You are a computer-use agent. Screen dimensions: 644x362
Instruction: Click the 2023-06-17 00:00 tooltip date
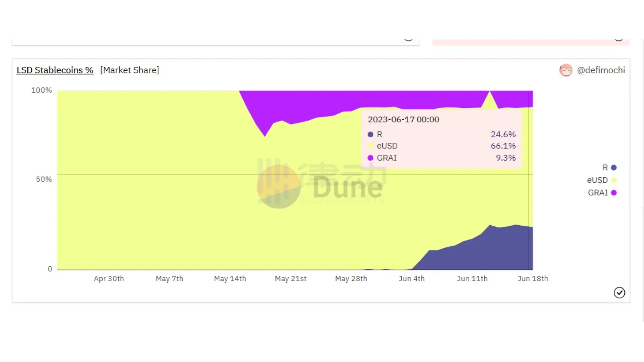[403, 119]
